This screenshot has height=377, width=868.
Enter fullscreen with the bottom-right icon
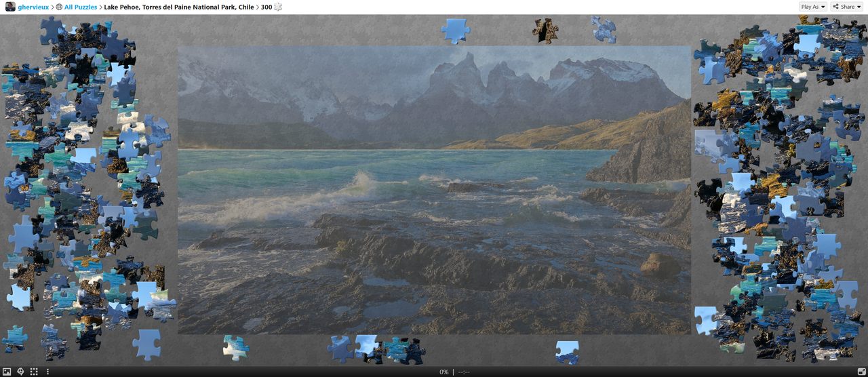pos(861,372)
